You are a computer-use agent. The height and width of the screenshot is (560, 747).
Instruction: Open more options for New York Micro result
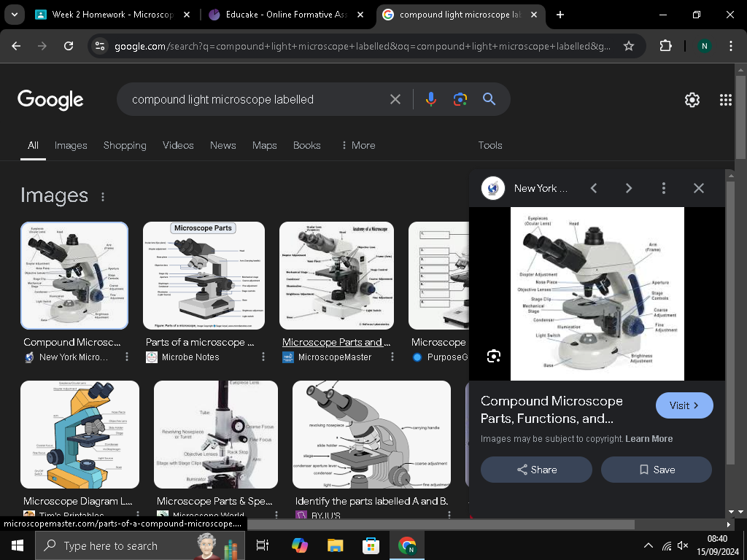point(127,357)
